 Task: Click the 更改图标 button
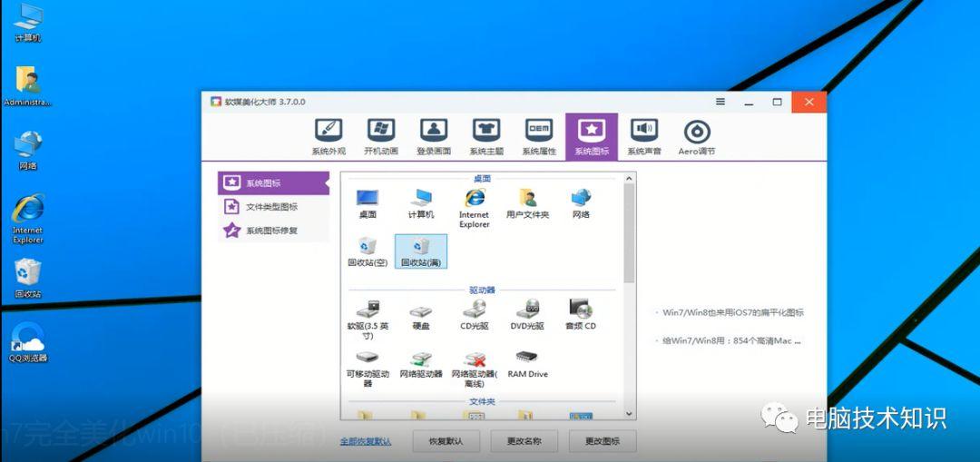tap(603, 441)
